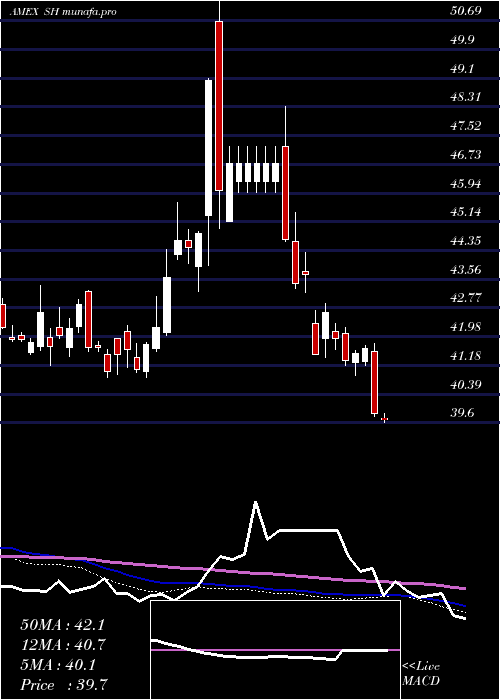Click the 46.73 price axis label

pyautogui.click(x=466, y=154)
